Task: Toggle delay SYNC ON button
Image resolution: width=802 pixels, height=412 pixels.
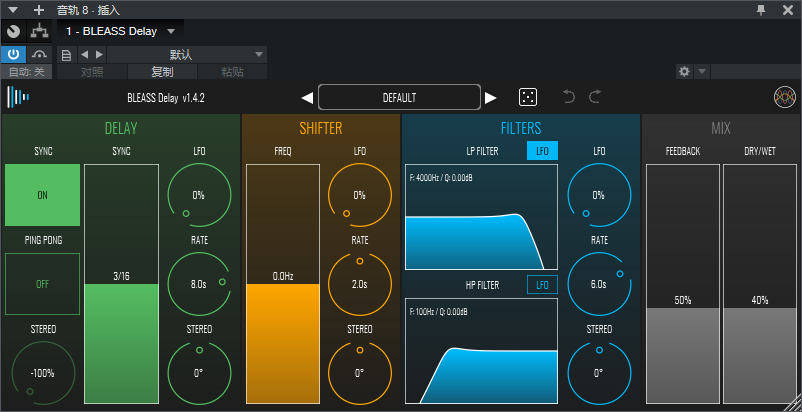Action: 42,195
